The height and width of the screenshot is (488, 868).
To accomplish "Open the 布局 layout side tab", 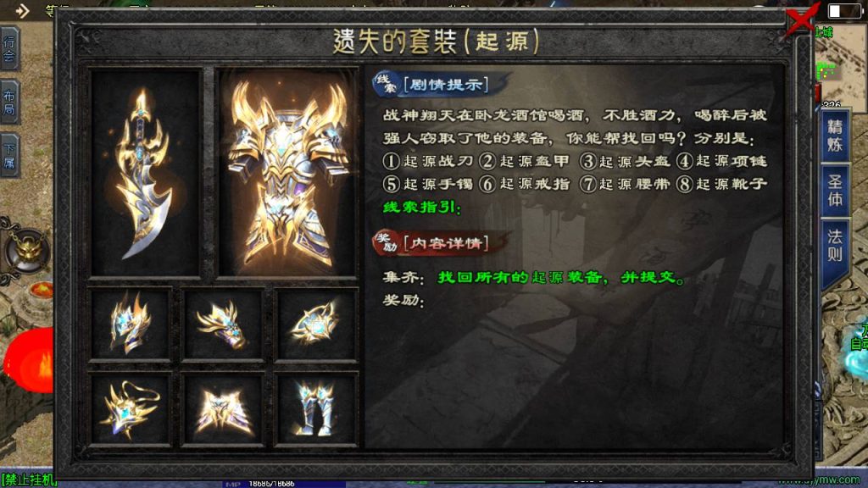I will click(x=9, y=103).
